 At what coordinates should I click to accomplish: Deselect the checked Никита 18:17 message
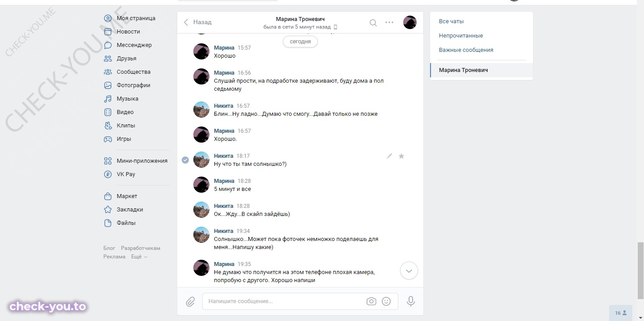tap(185, 160)
